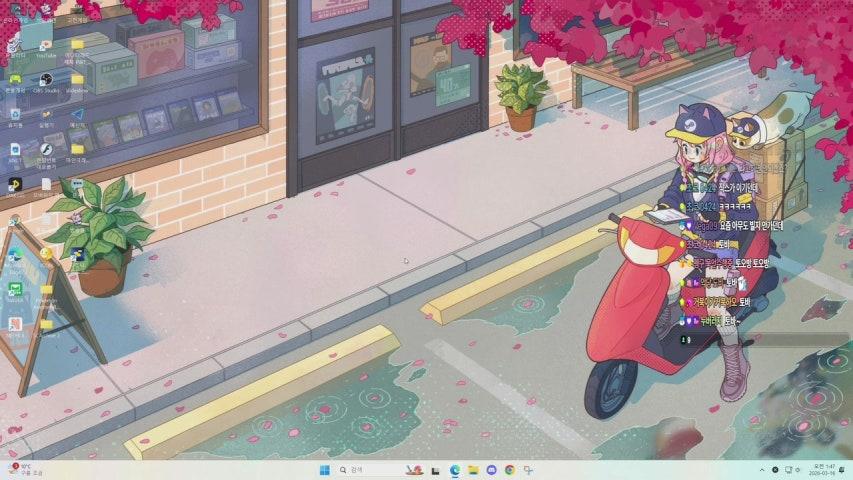Image resolution: width=853 pixels, height=480 pixels.
Task: Open the taskbar clock and calendar
Action: 820,470
